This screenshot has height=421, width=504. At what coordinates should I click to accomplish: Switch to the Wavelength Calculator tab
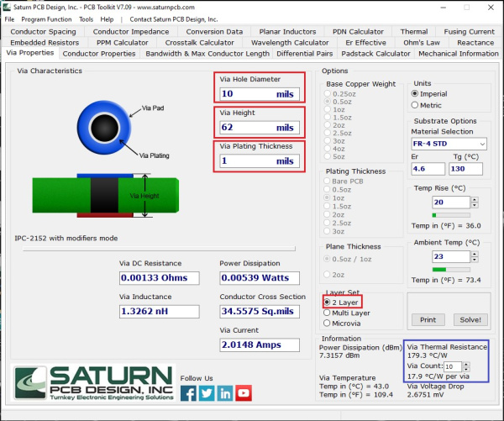pyautogui.click(x=290, y=43)
